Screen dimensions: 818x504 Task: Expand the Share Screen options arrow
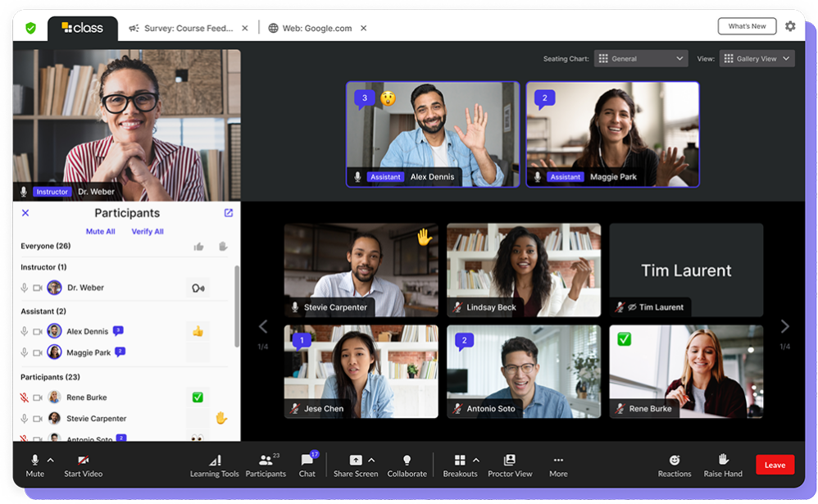371,460
